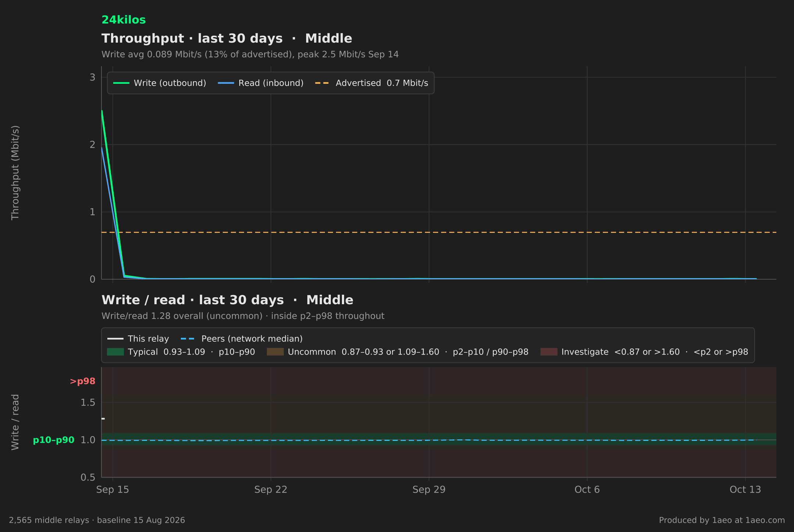
Task: Select the Write (outbound) legend entry
Action: coord(160,83)
